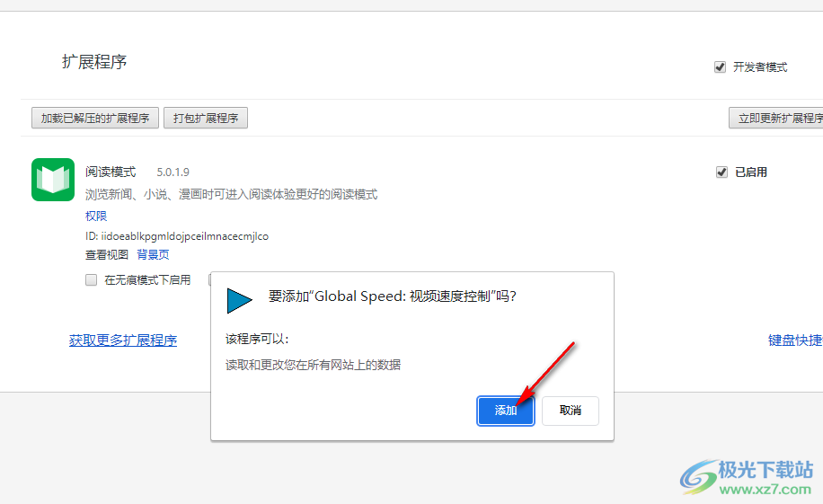Click the 浏览新闻、小说、漫画 description text
Image resolution: width=823 pixels, height=504 pixels.
click(232, 195)
